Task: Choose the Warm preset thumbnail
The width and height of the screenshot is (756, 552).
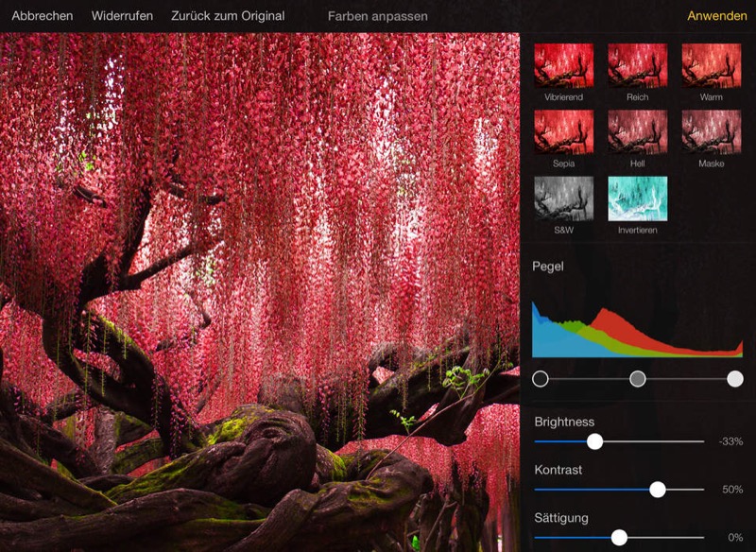Action: click(x=711, y=65)
